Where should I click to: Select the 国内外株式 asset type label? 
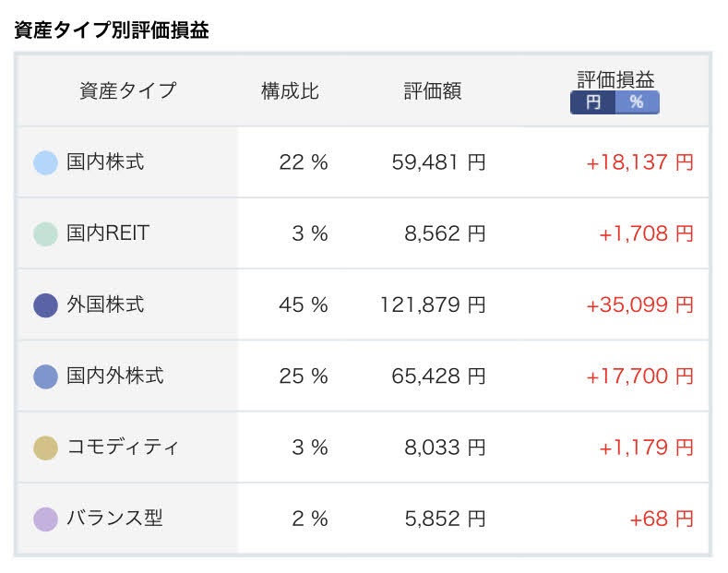(x=115, y=376)
